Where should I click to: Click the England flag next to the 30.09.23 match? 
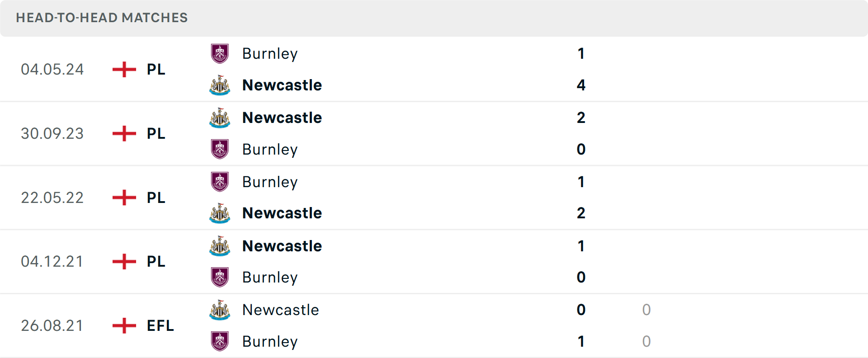(x=123, y=133)
